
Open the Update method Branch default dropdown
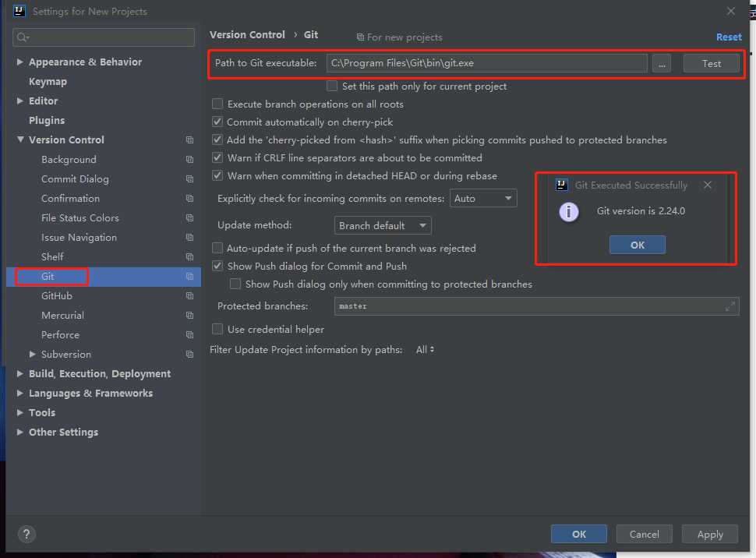pyautogui.click(x=383, y=225)
